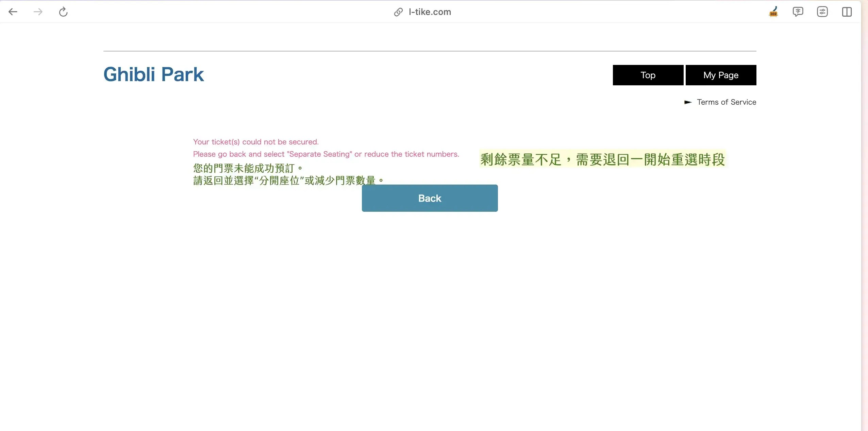
Task: Select the Chinese ticket failure message
Action: tap(248, 168)
